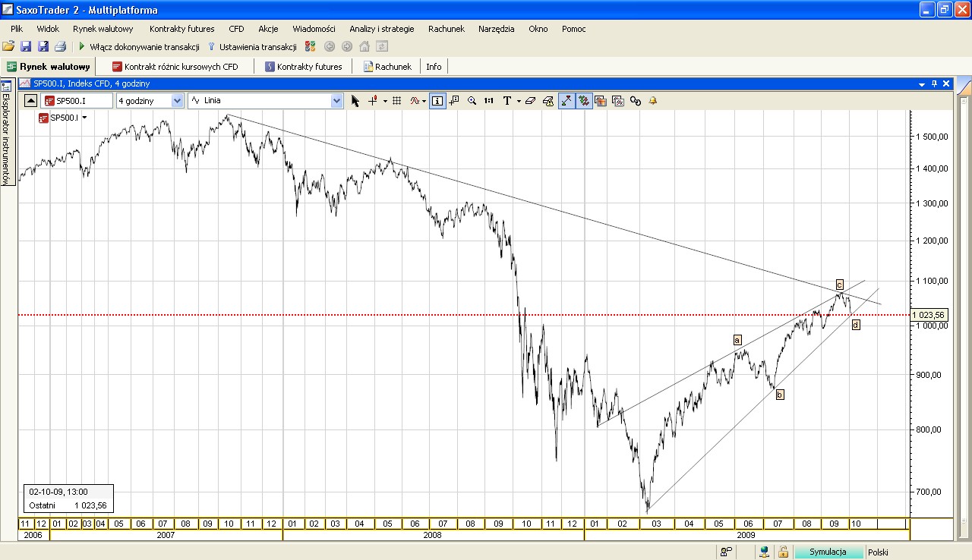Viewport: 972px width, 560px height.
Task: Click the chart label 'b'
Action: pyautogui.click(x=779, y=395)
